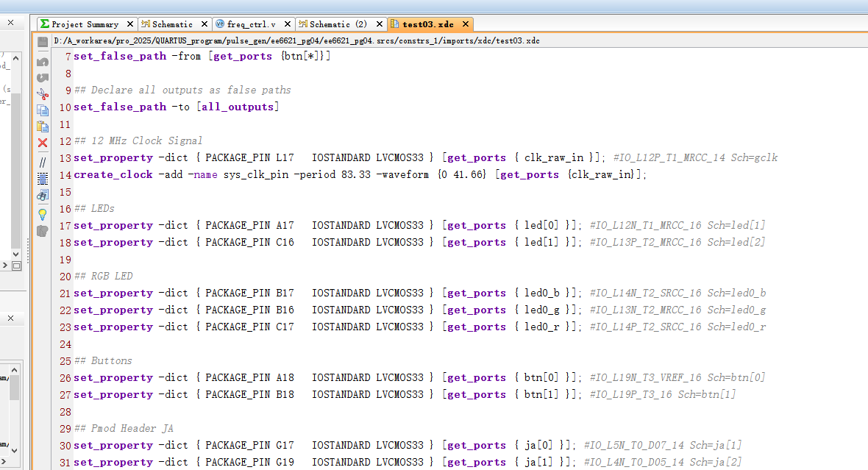Viewport: 868px width, 470px height.
Task: Click the Save file icon in editor toolbar
Action: pyautogui.click(x=43, y=42)
